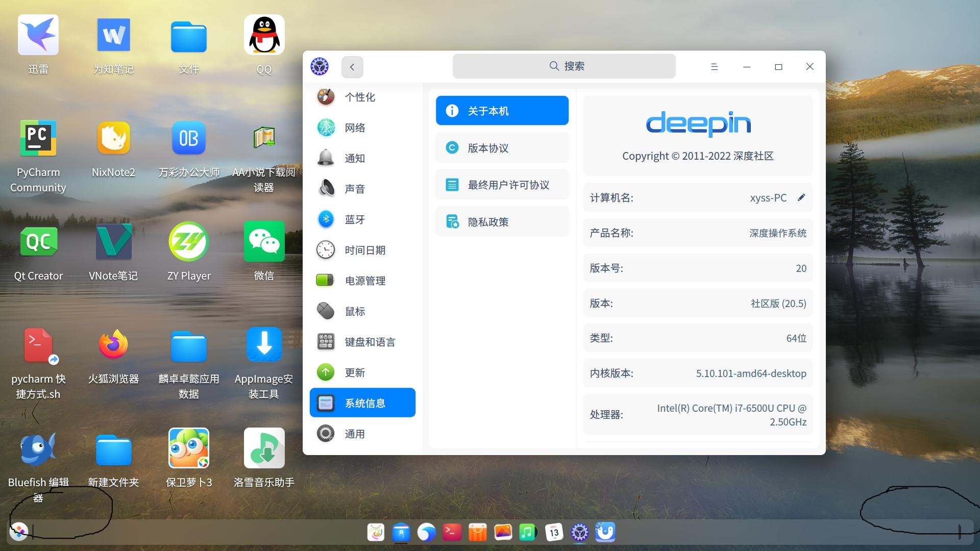Open Power management settings (电源管理)
Screen dimensions: 980x551
362,280
